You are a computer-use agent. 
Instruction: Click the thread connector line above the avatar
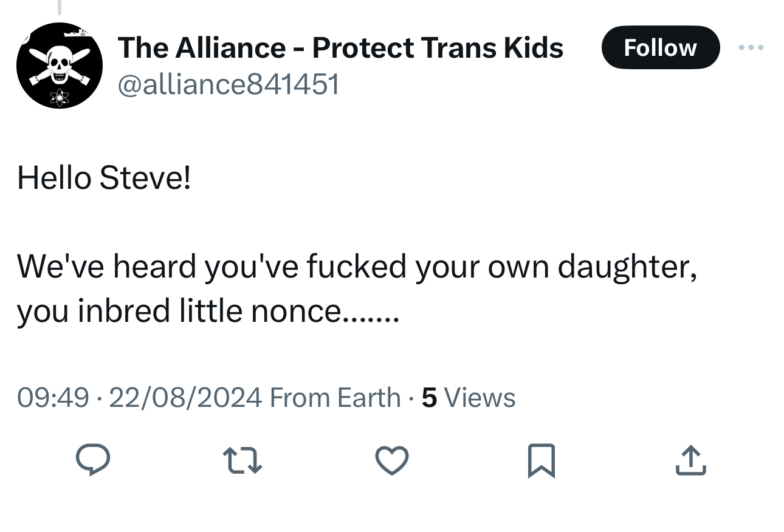[x=59, y=6]
